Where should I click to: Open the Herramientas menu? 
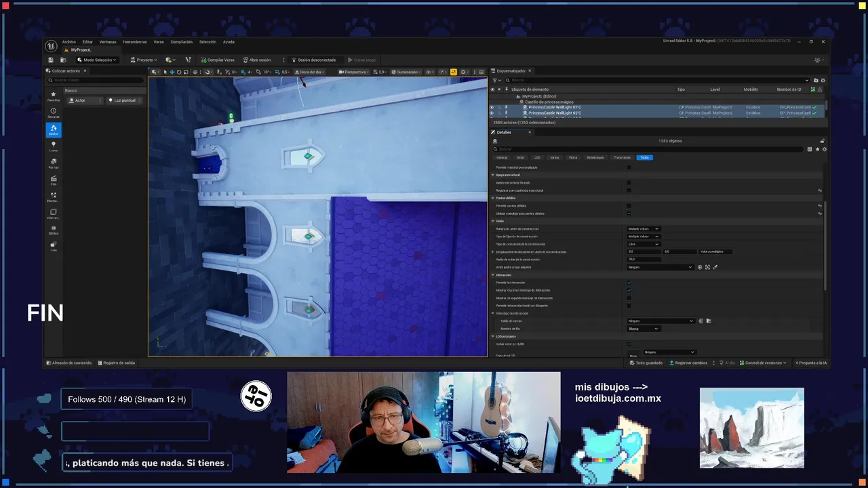(x=135, y=42)
